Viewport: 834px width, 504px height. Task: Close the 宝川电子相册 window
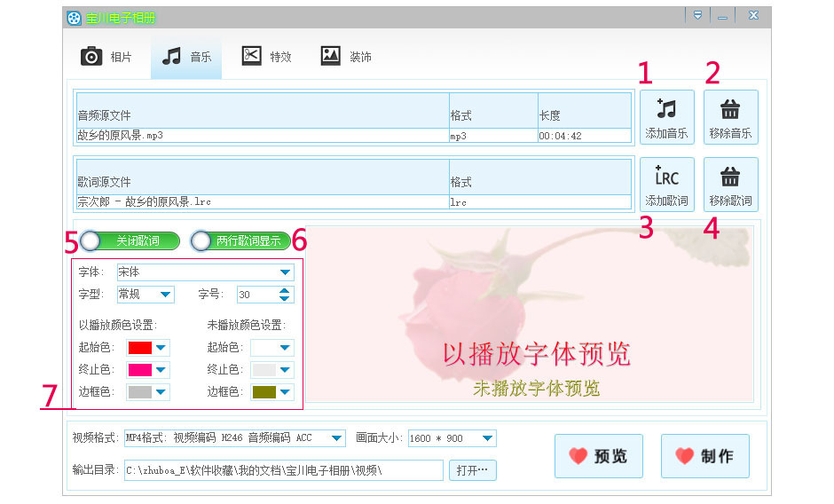point(753,15)
